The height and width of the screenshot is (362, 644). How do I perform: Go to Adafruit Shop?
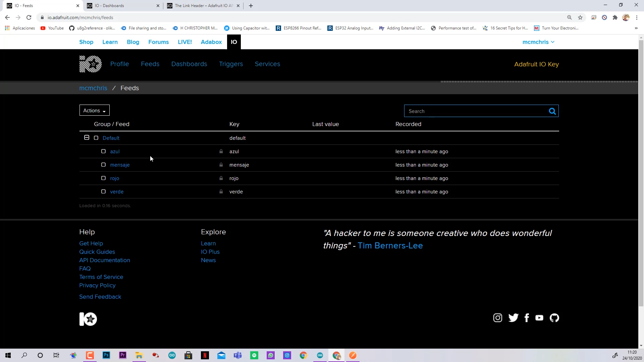tap(86, 42)
